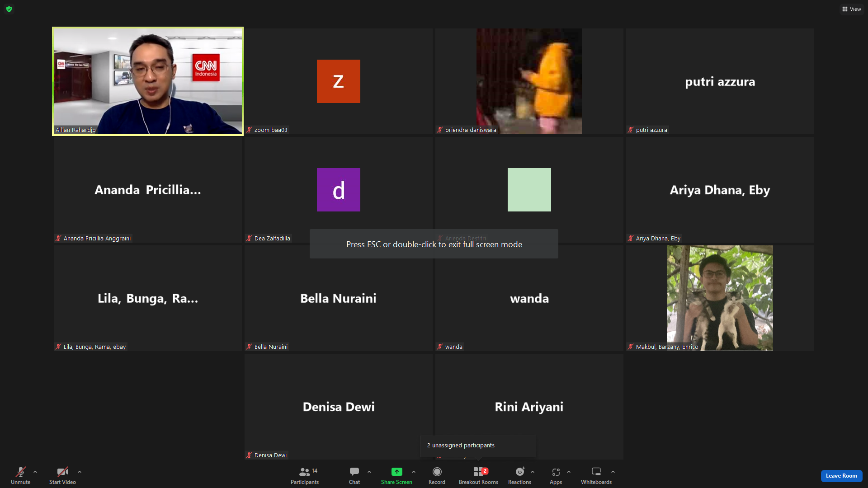Click the wanda participant tile
Viewport: 868px width, 488px height.
coord(529,298)
